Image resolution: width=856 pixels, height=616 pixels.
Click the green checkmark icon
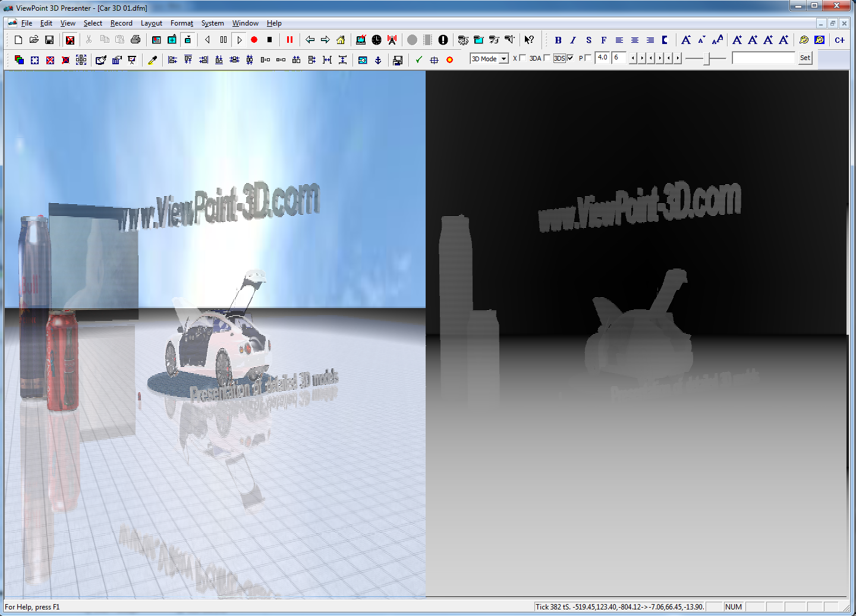point(418,60)
